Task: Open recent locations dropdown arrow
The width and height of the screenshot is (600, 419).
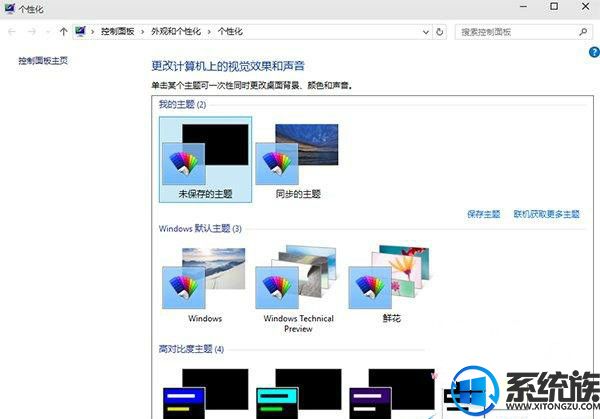Action: click(48, 32)
